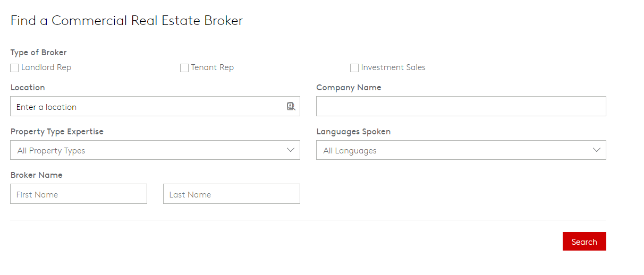Select the First Name input
The width and height of the screenshot is (644, 275).
79,194
